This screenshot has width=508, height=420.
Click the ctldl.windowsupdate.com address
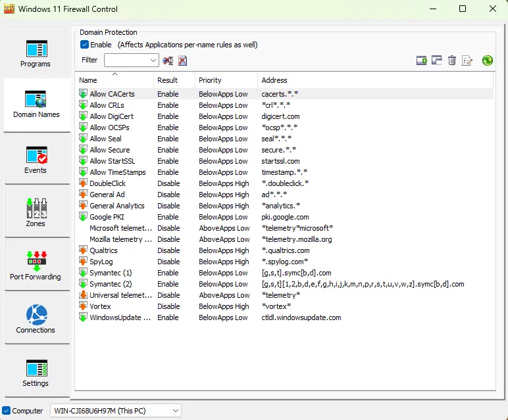click(301, 317)
